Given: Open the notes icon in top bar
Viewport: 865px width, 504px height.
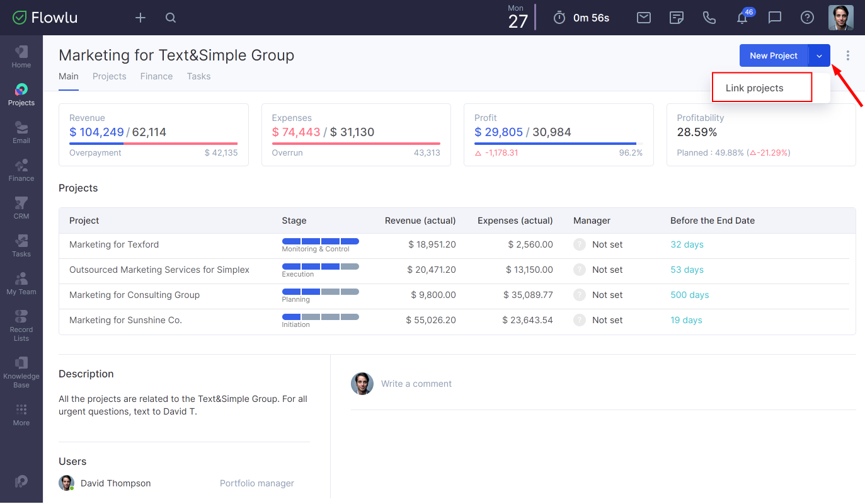Looking at the screenshot, I should coord(677,18).
